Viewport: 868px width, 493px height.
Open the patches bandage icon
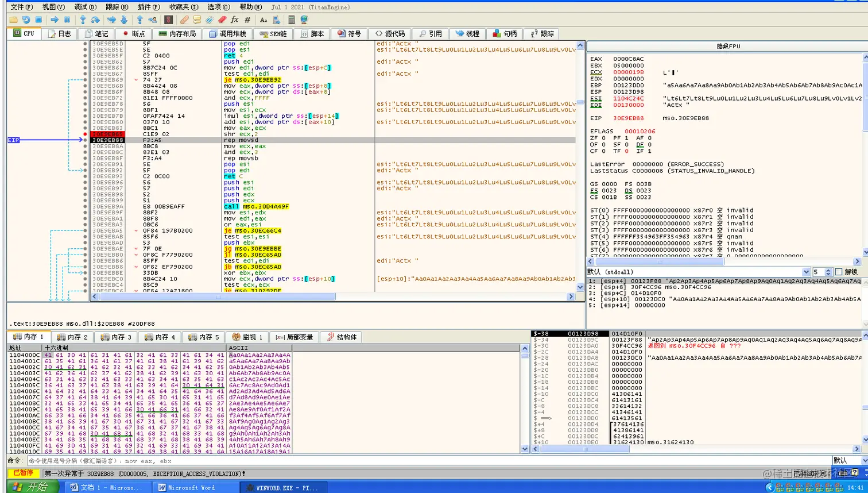pyautogui.click(x=184, y=20)
